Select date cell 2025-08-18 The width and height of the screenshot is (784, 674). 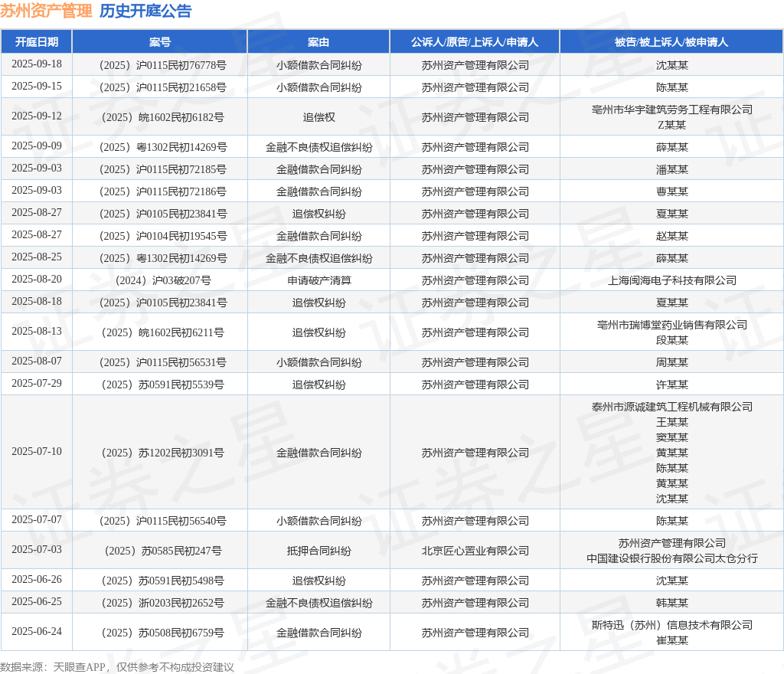pos(37,302)
